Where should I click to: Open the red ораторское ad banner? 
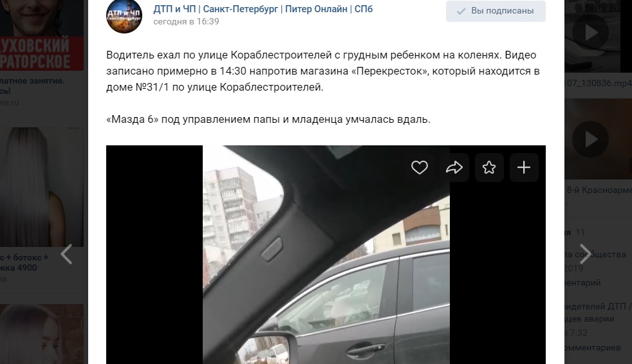[42, 53]
